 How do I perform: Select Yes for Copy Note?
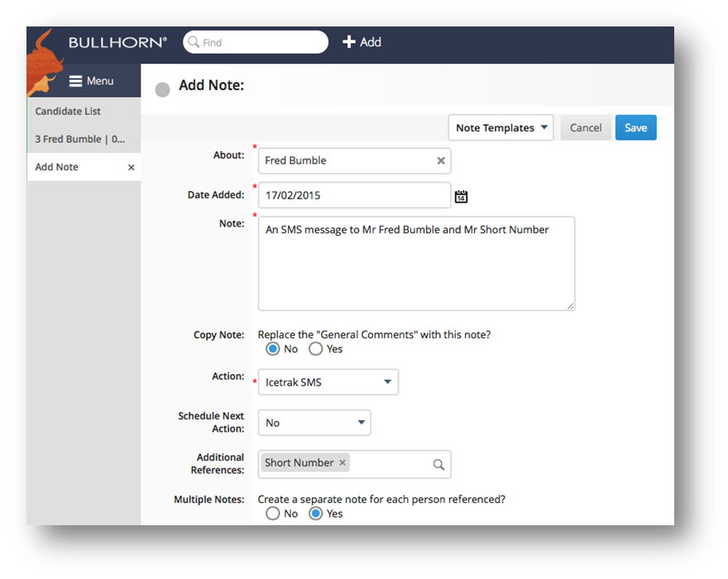[315, 349]
